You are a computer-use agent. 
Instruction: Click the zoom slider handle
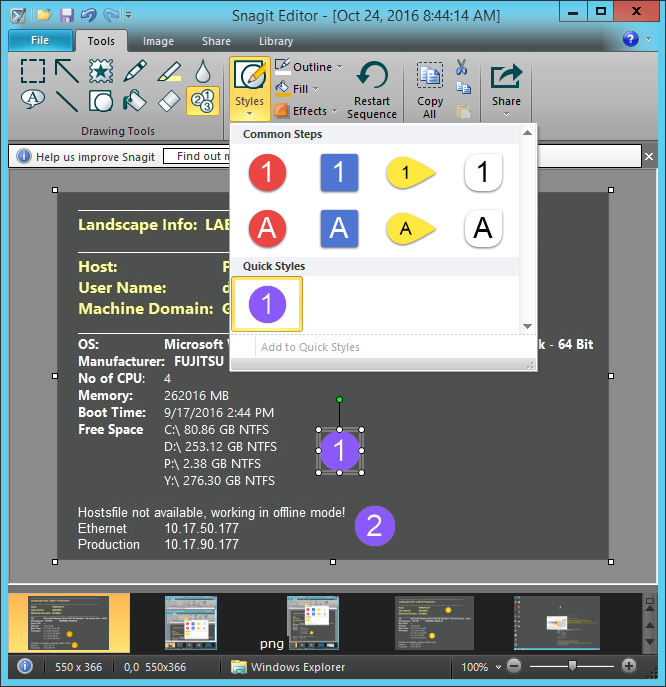(x=572, y=666)
